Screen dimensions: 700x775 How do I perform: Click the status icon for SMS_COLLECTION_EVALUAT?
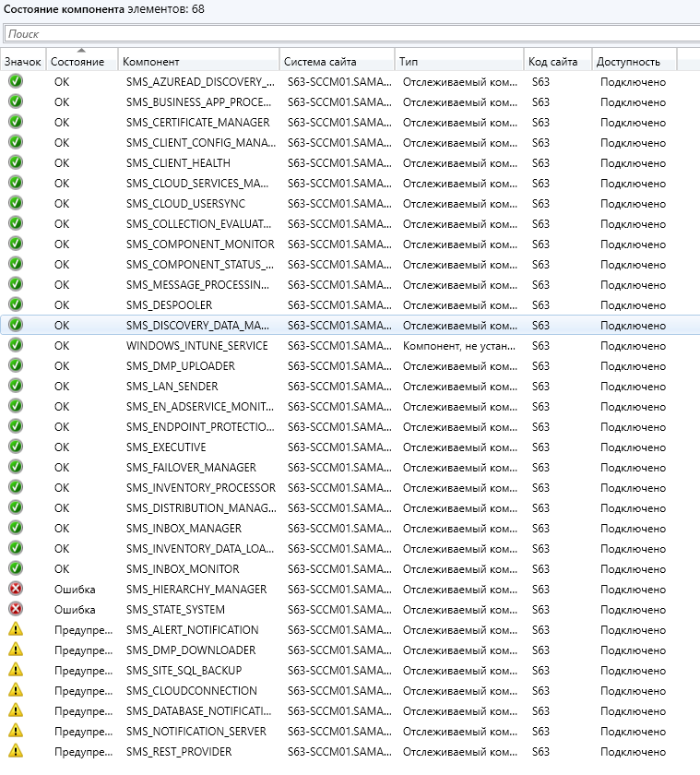click(16, 223)
